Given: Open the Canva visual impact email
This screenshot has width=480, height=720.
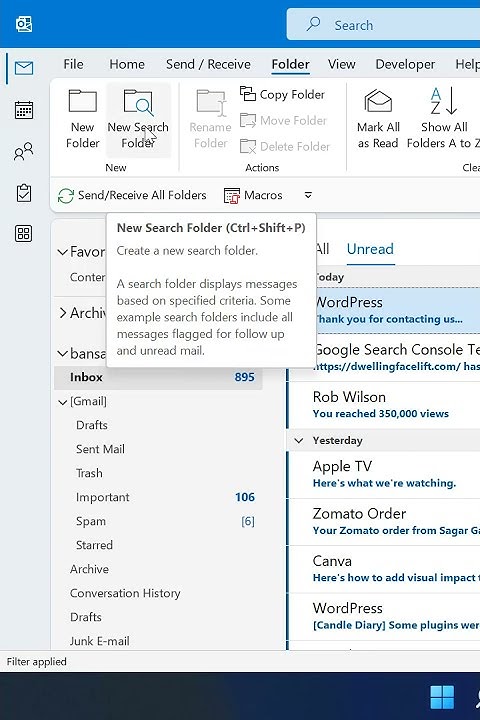Looking at the screenshot, I should pyautogui.click(x=384, y=569).
